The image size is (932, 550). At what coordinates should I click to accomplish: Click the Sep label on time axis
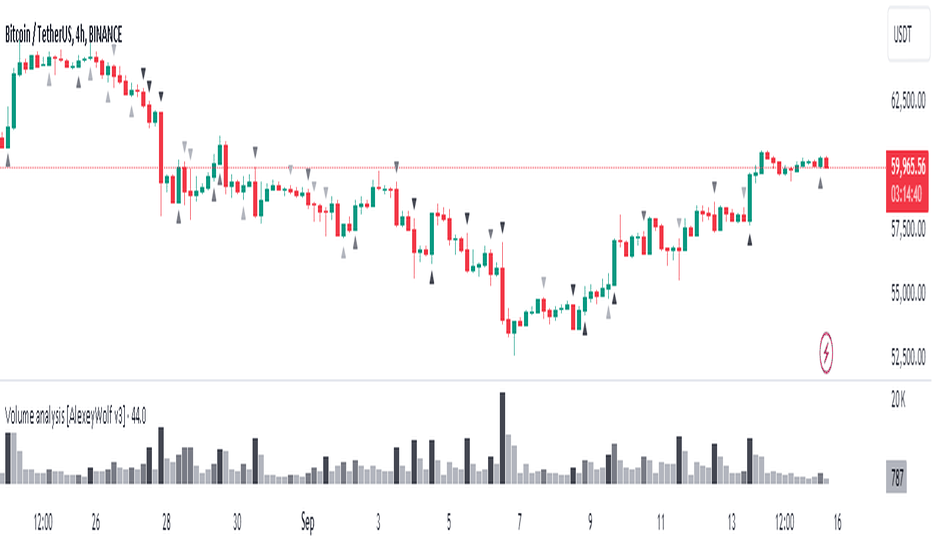[307, 522]
